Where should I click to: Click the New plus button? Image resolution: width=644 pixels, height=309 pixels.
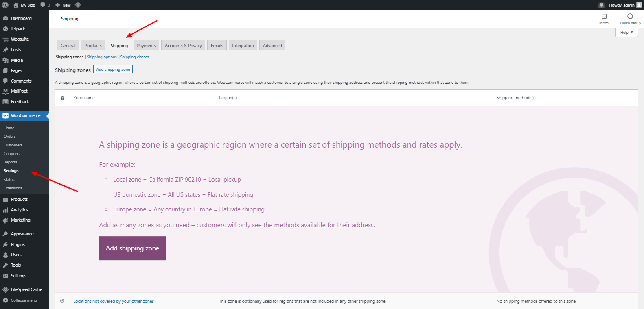click(x=63, y=5)
